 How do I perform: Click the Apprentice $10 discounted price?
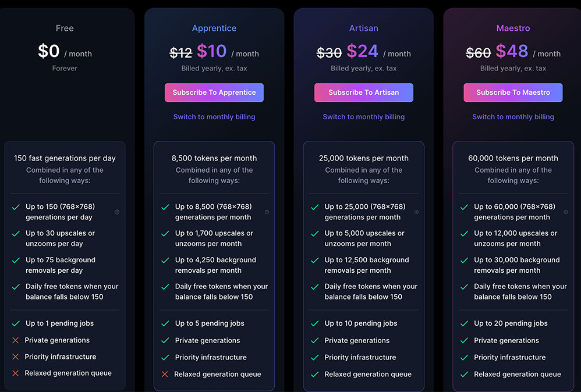tap(211, 52)
